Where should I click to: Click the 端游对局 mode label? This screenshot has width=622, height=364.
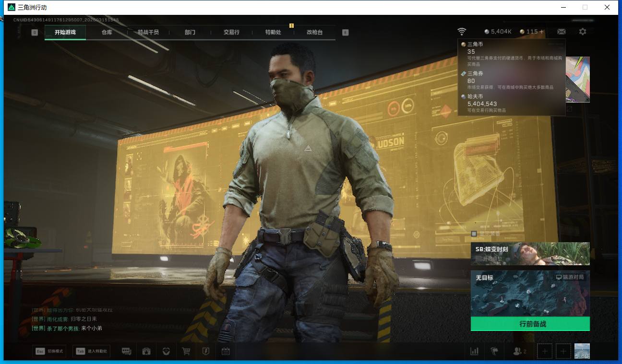[x=570, y=277]
